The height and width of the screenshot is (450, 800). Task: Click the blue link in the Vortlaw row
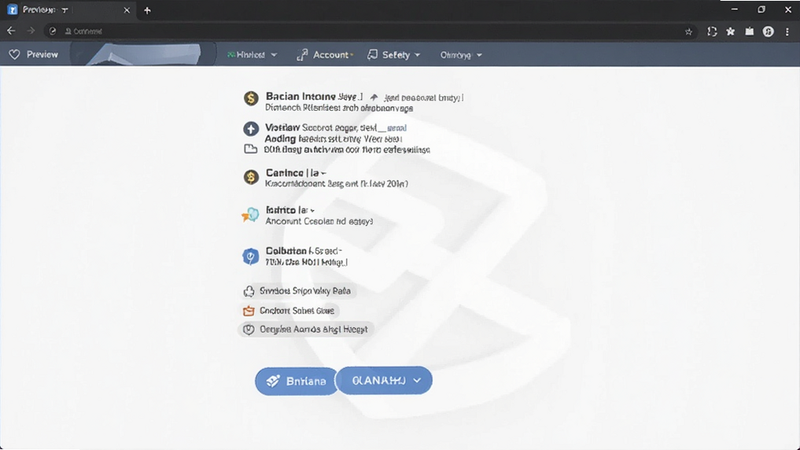(396, 128)
